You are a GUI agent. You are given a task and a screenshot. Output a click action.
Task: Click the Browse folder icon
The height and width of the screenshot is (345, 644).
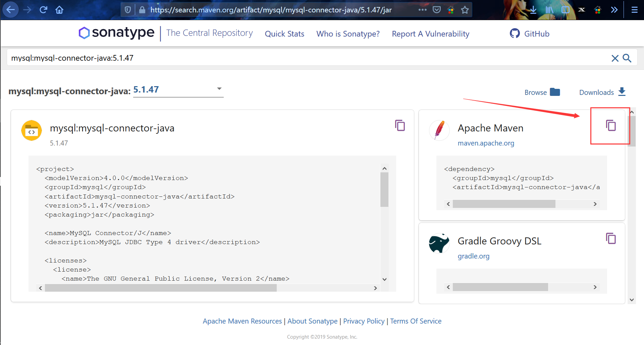pos(555,92)
